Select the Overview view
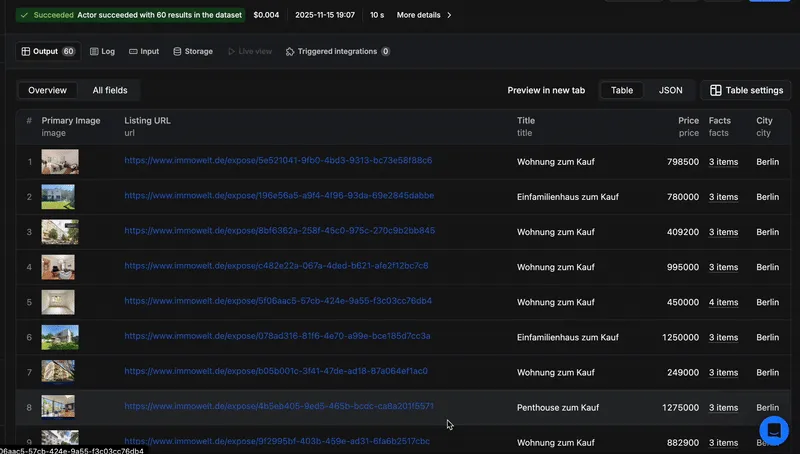The height and width of the screenshot is (454, 800). click(x=47, y=90)
